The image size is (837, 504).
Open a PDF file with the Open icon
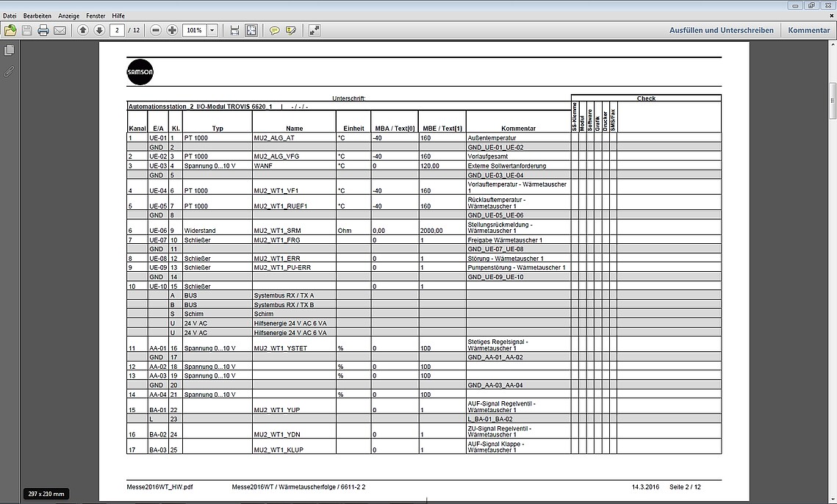10,30
